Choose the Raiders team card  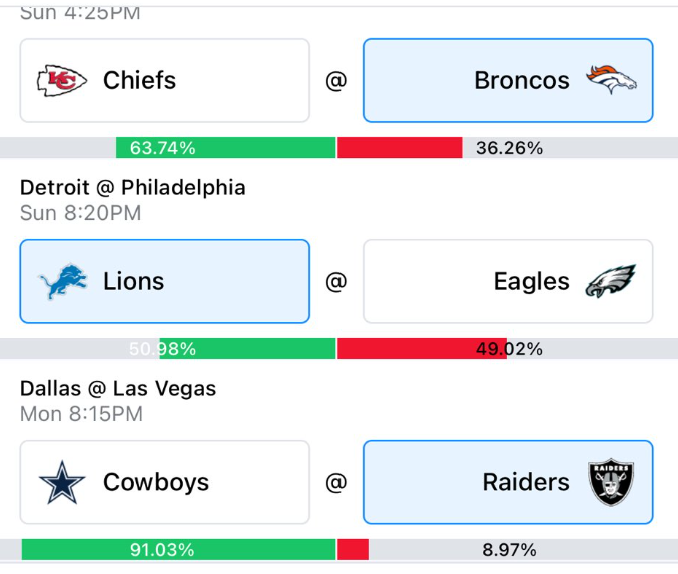pyautogui.click(x=508, y=482)
